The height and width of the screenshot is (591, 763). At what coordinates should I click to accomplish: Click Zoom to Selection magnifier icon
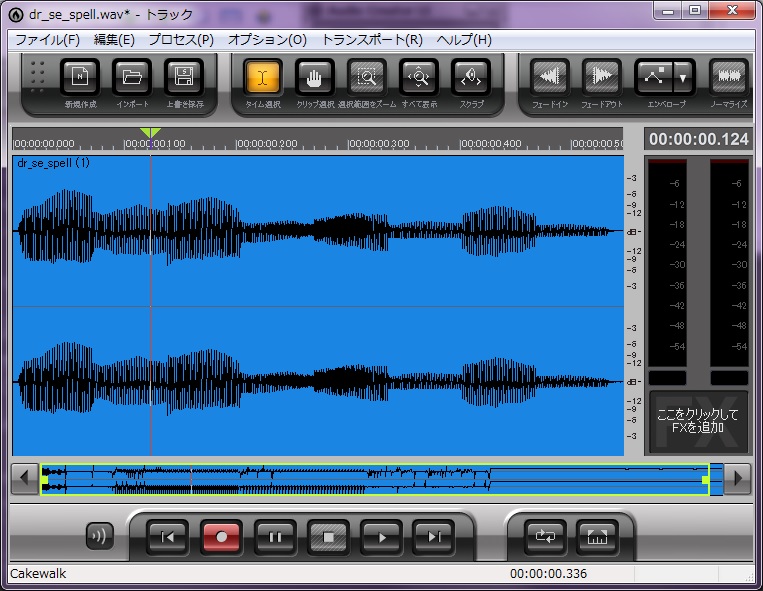pyautogui.click(x=366, y=77)
